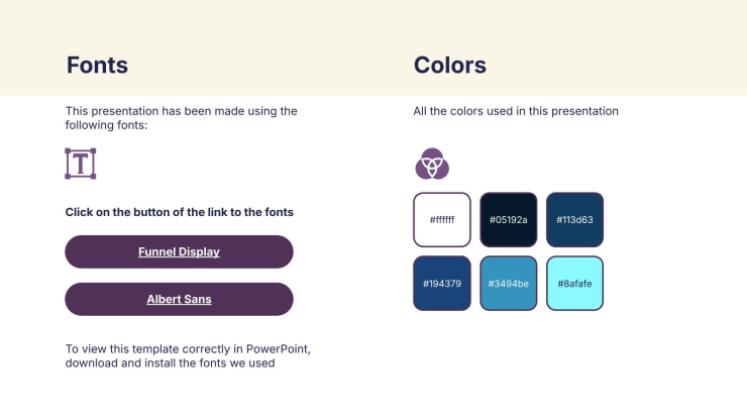Click the word PowerPoint in the bottom note

click(277, 349)
